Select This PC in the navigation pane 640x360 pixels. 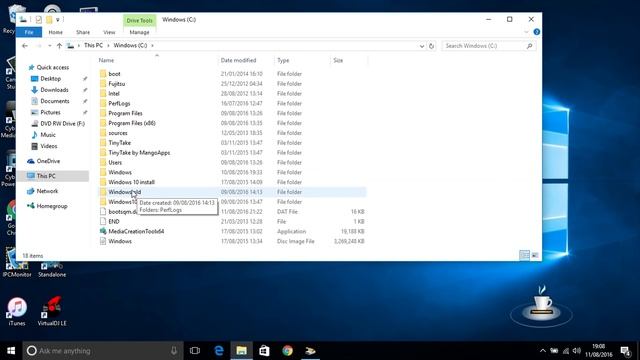(x=53, y=176)
